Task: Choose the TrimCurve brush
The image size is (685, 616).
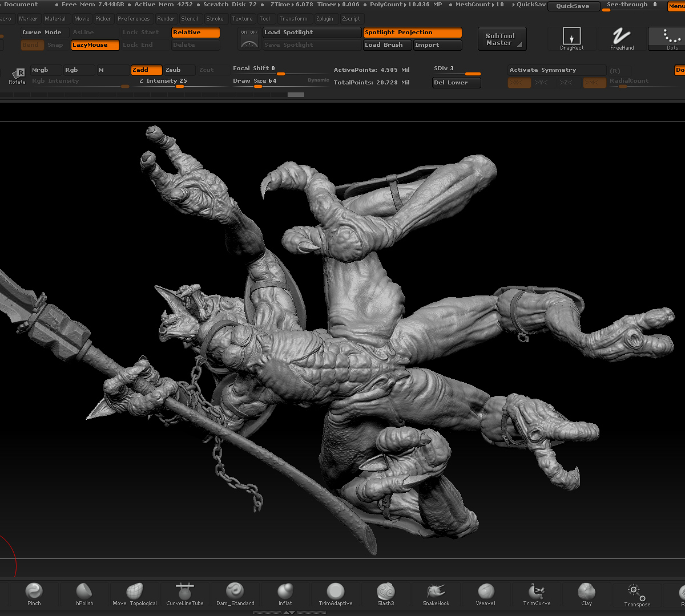Action: tap(537, 594)
